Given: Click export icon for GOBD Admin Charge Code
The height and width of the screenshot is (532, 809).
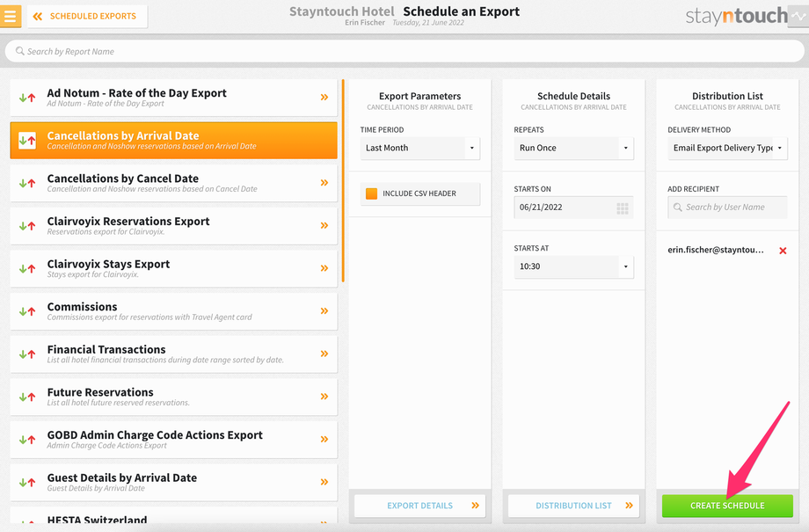Looking at the screenshot, I should (27, 440).
